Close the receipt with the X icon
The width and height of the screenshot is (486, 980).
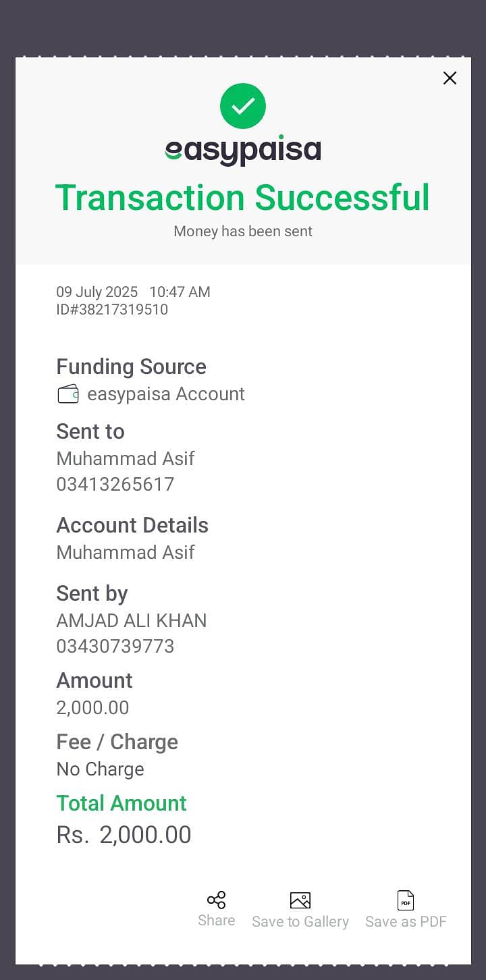point(450,78)
